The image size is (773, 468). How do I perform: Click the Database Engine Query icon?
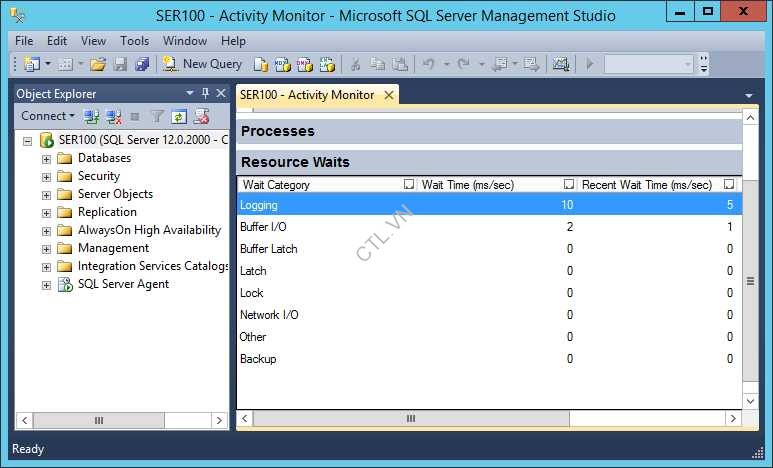pyautogui.click(x=261, y=64)
